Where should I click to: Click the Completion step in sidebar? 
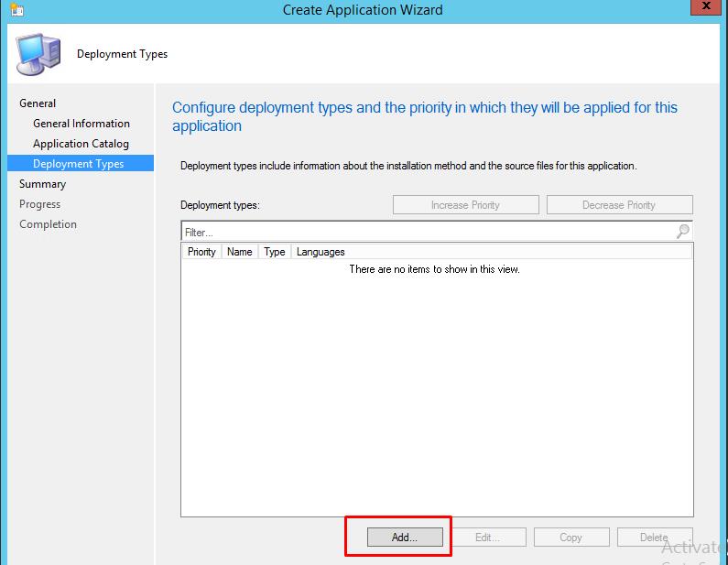[48, 224]
